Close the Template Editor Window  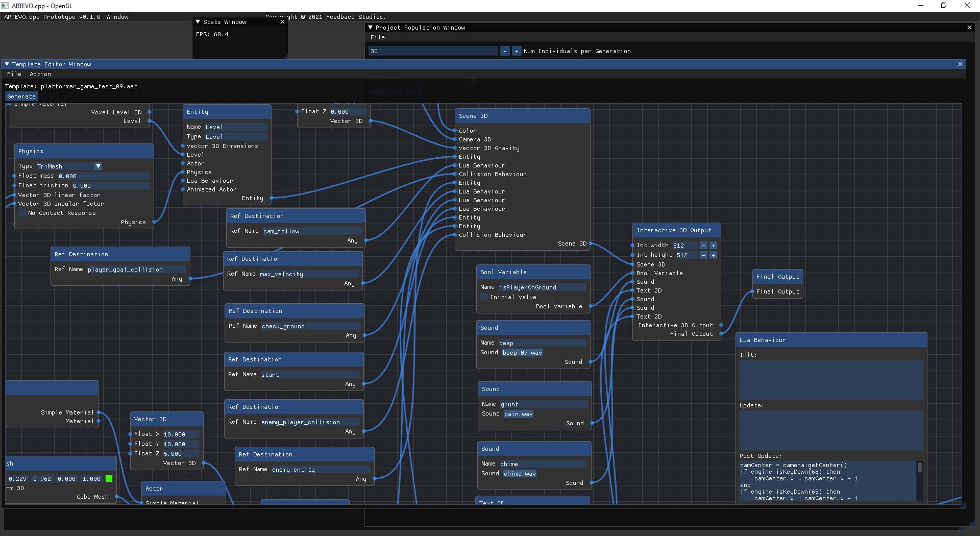(960, 64)
